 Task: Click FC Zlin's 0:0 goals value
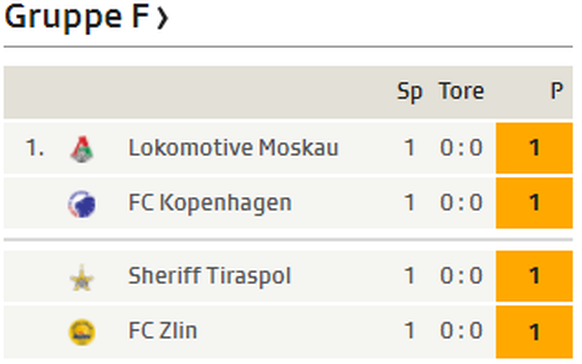coord(461,331)
